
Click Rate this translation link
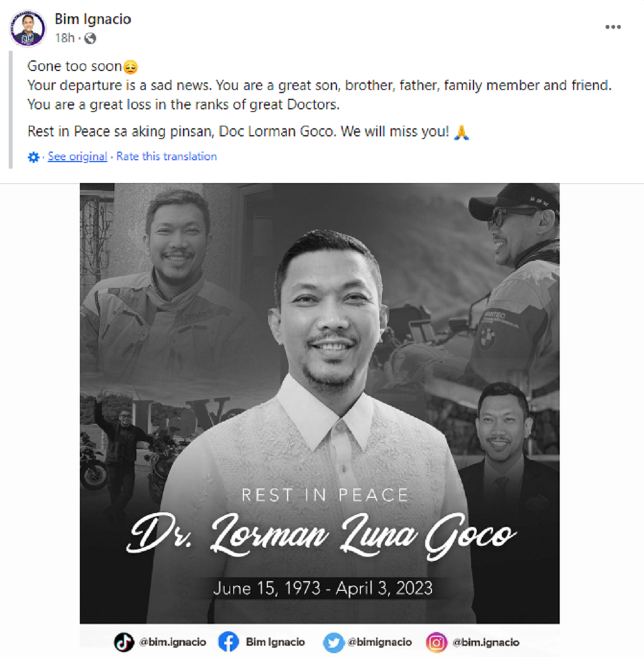coord(167,157)
